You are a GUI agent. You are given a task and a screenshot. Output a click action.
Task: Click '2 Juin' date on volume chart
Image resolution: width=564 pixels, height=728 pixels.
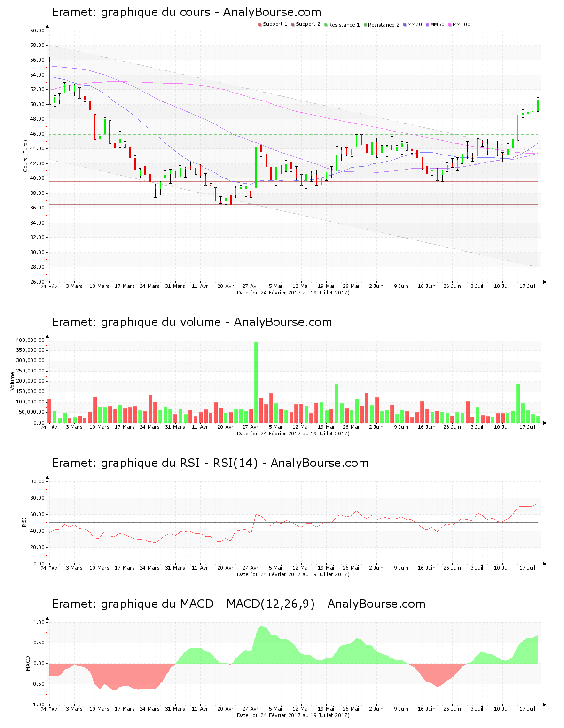(376, 427)
